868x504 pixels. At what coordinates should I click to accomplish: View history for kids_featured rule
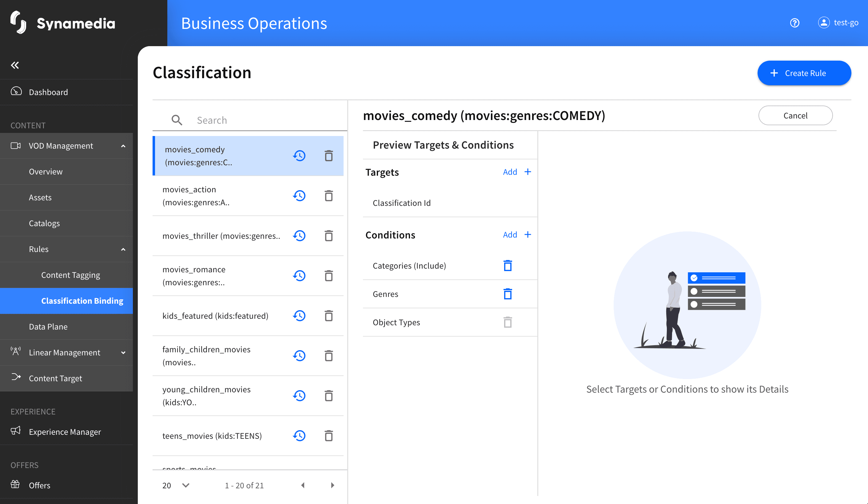[x=299, y=316]
